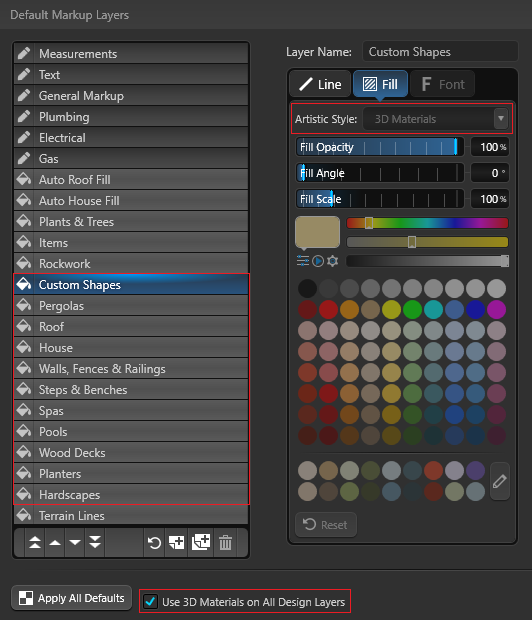Click the fill bucket icon on the Hardscapes row
The height and width of the screenshot is (620, 532).
[24, 493]
